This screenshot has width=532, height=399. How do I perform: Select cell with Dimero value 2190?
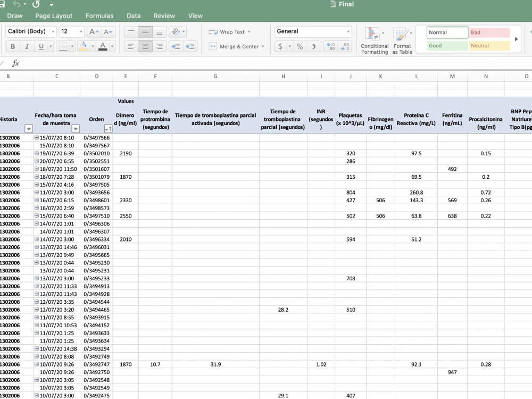coord(126,153)
